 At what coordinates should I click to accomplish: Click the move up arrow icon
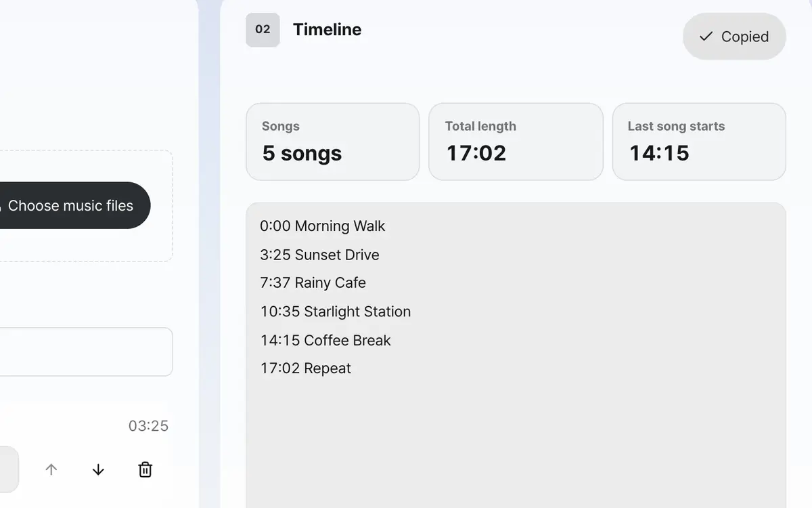51,469
